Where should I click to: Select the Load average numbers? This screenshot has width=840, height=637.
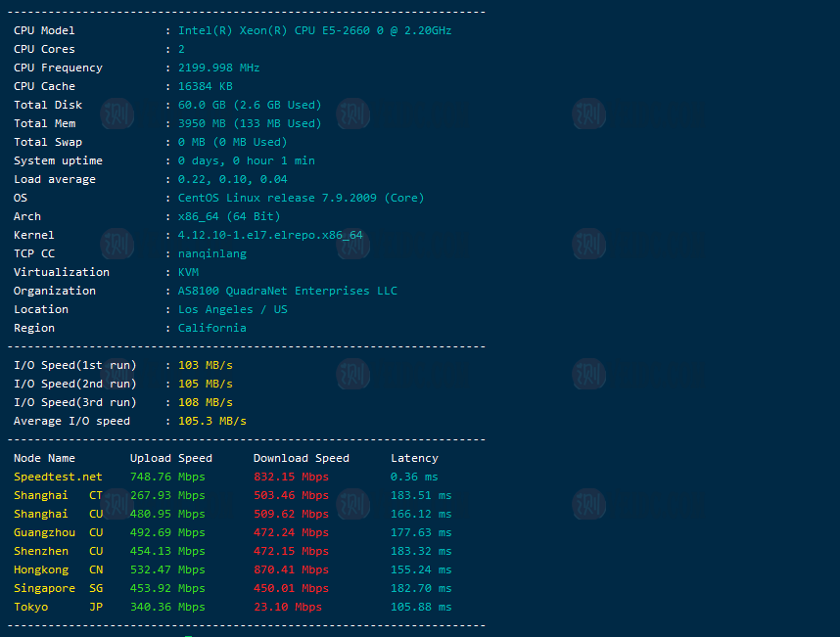[x=232, y=179]
